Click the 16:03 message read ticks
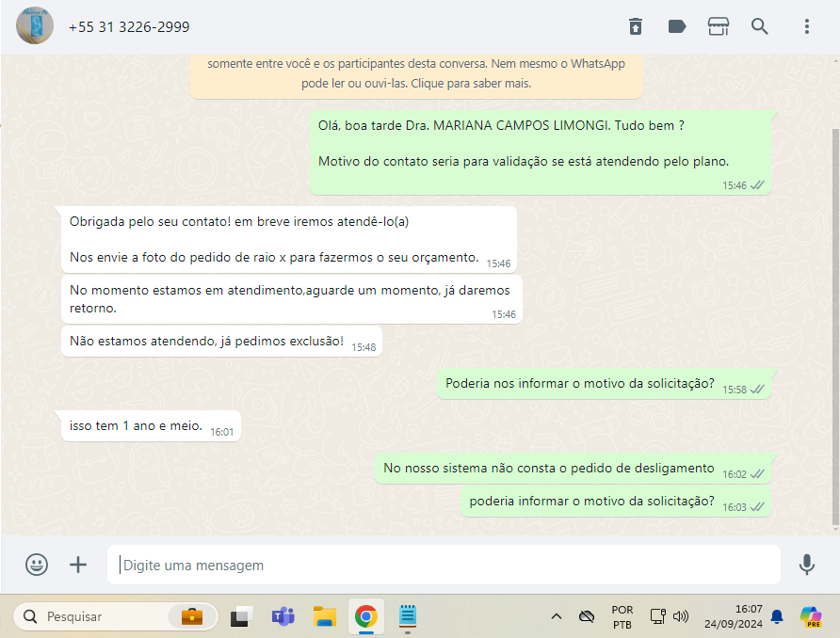This screenshot has height=638, width=840. (757, 507)
